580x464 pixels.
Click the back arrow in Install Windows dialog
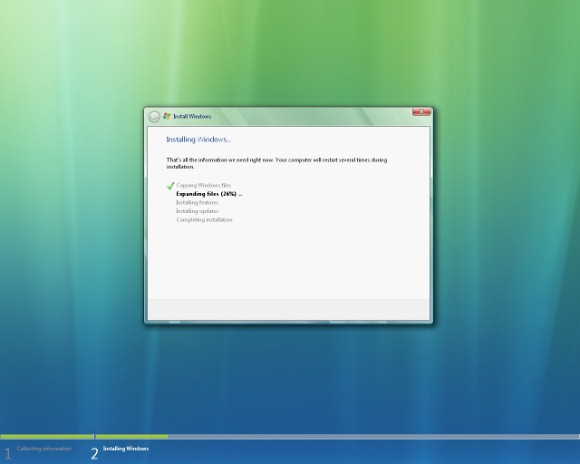pyautogui.click(x=154, y=117)
